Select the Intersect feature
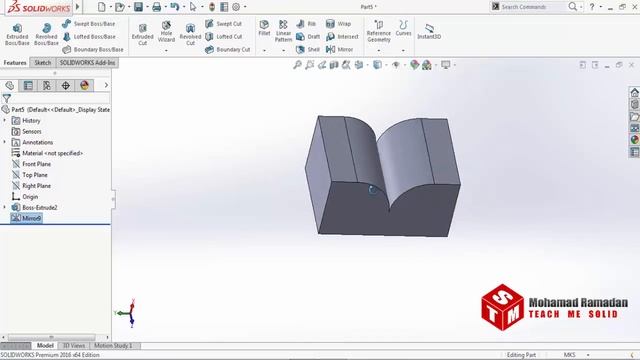 (342, 37)
